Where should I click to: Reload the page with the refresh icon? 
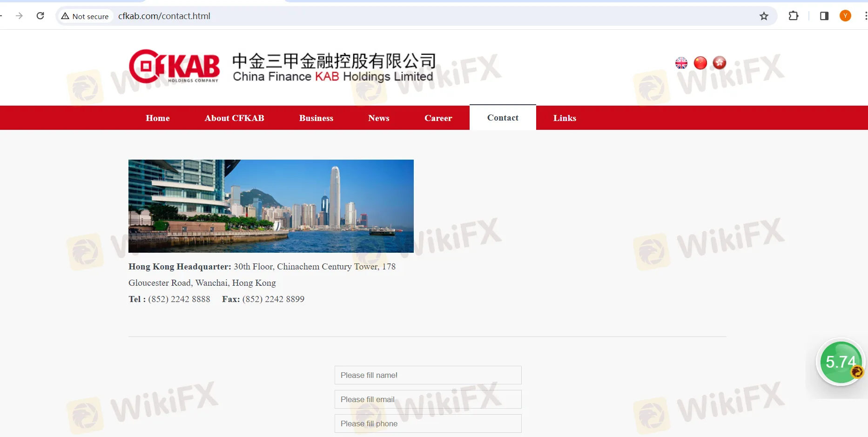tap(40, 16)
